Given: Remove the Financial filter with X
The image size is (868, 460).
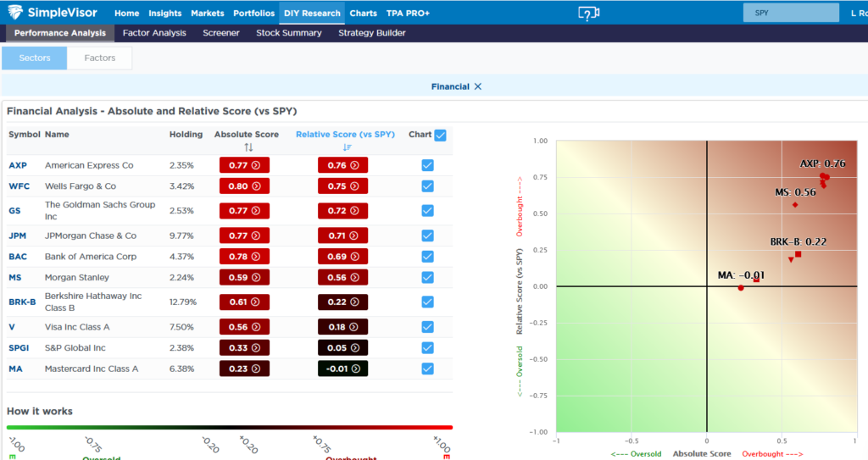Looking at the screenshot, I should 478,86.
